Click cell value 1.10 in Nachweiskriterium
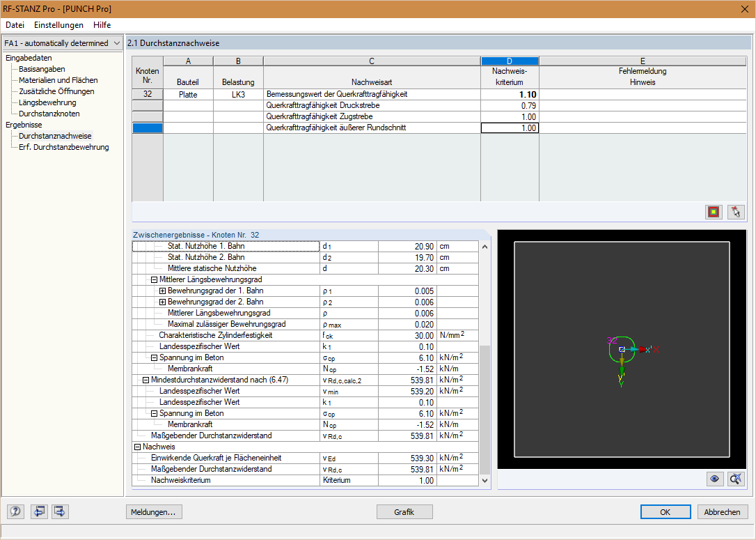 (510, 95)
